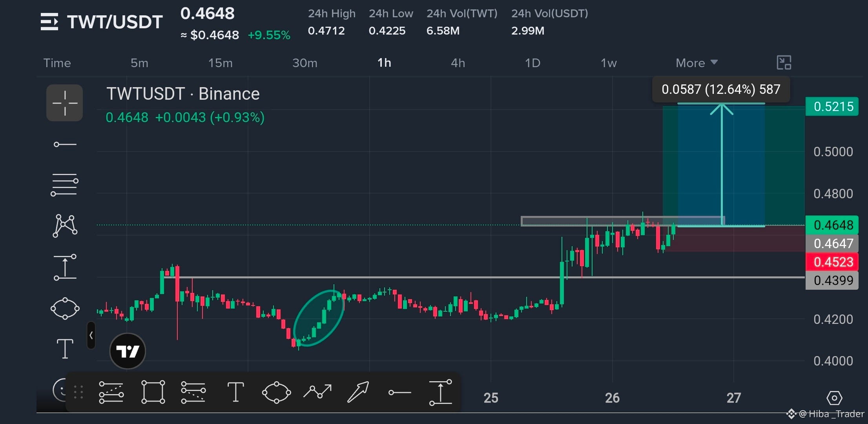Choose the horizontal ray tool in floating toolbar

click(x=399, y=392)
